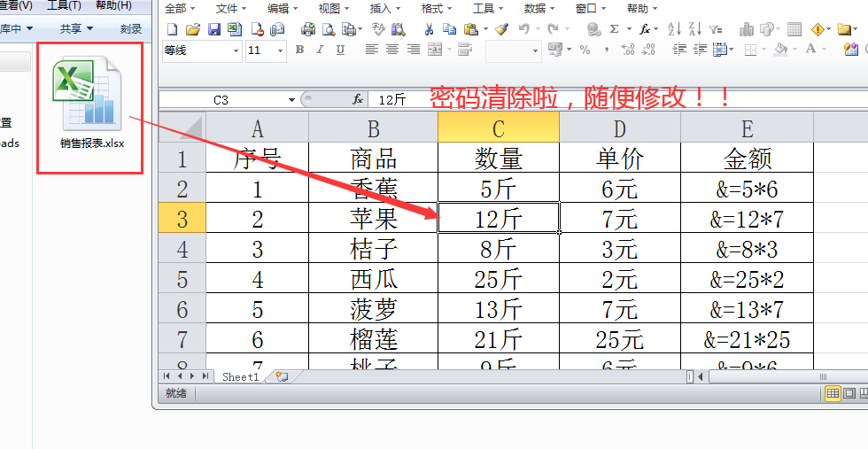
Task: Toggle the Filter funnel icon
Action: point(716,29)
